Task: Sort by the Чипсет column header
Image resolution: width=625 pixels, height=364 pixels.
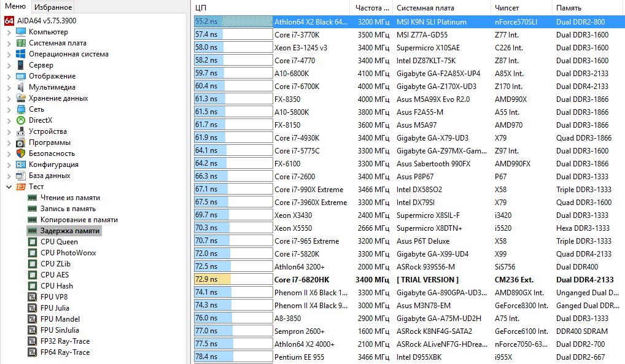Action: tap(521, 7)
